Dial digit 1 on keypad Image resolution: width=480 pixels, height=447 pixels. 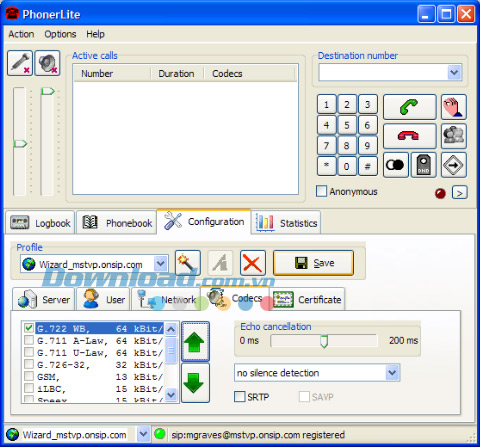(x=326, y=105)
